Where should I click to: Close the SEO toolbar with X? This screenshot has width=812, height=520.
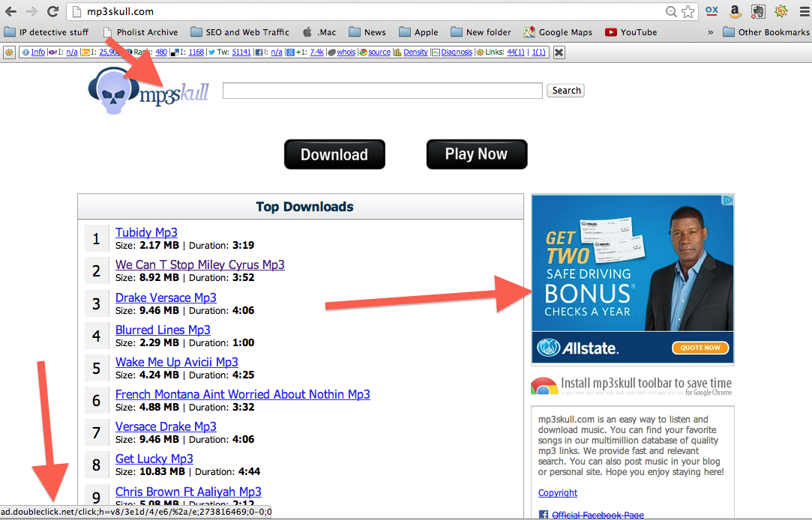559,52
